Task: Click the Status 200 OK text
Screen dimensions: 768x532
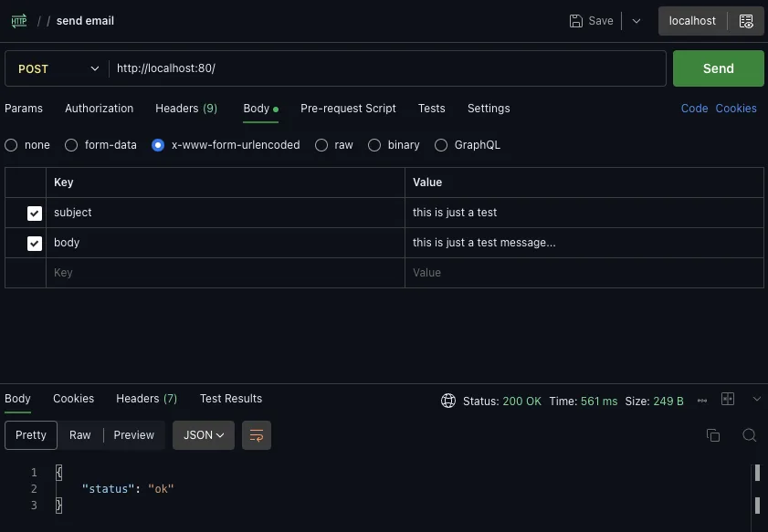Action: (x=502, y=402)
